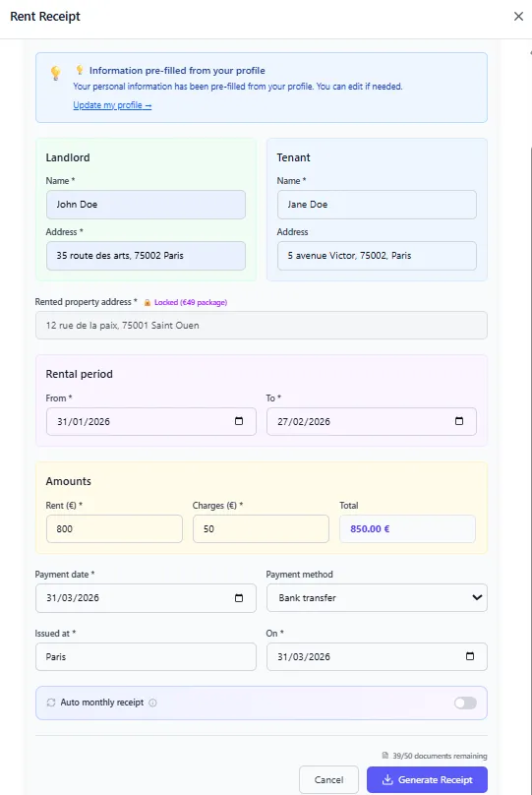Click the lightbulb icon in the info banner
This screenshot has width=532, height=795.
click(55, 73)
